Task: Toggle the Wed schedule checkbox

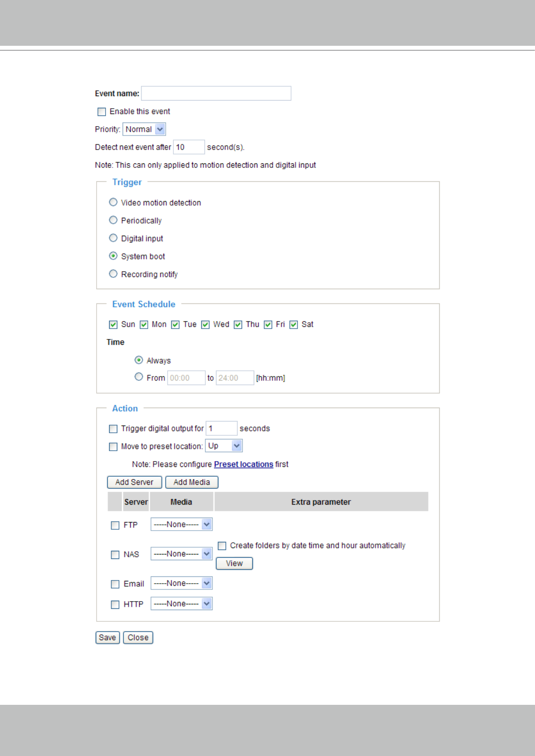Action: (x=205, y=325)
